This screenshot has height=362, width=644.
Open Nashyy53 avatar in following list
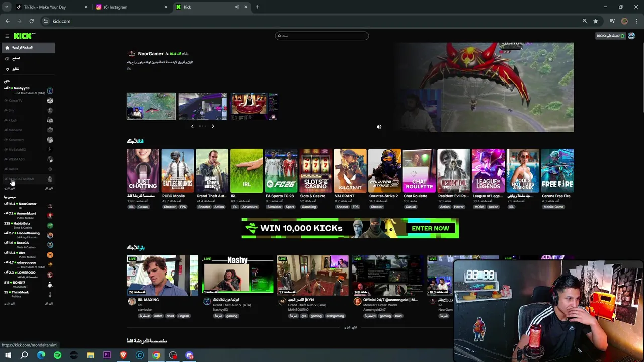[x=50, y=90]
